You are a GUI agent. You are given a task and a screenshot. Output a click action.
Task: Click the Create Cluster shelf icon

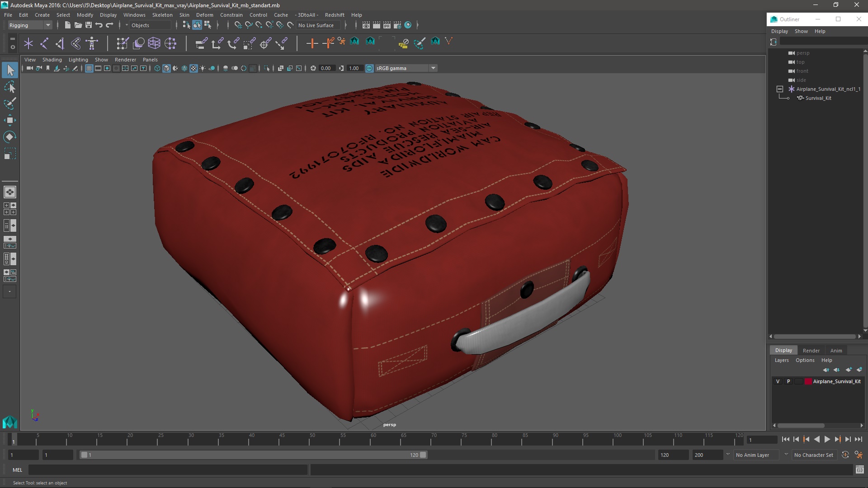(x=170, y=43)
